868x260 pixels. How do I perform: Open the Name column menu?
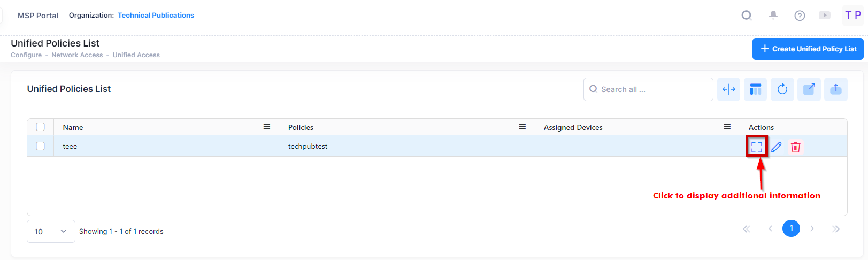267,127
